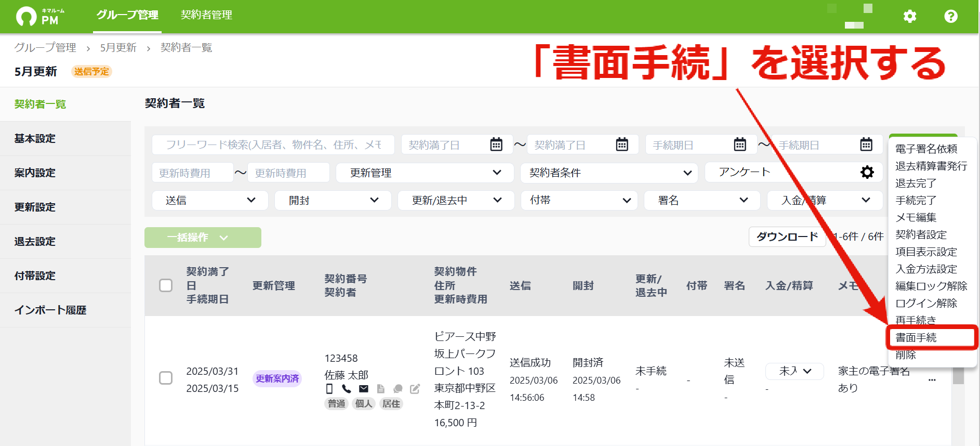Click the アンケート gear icon
980x446 pixels.
(867, 172)
